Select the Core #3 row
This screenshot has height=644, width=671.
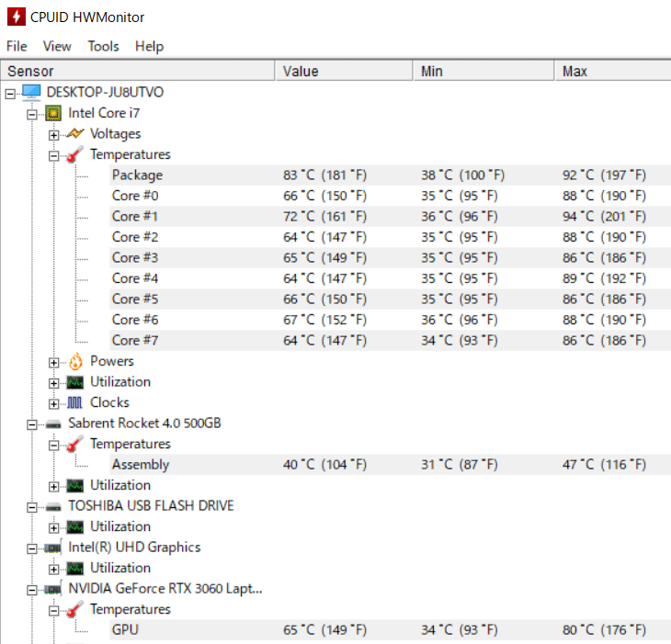click(x=391, y=258)
